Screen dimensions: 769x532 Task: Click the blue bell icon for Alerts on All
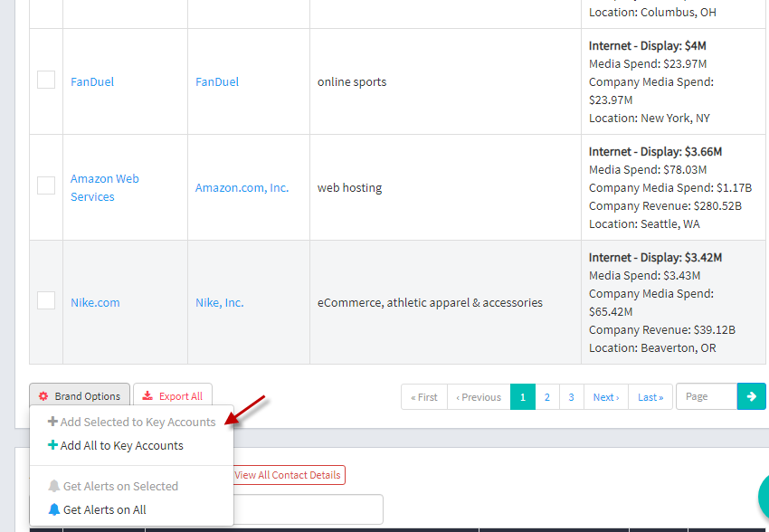[x=54, y=509]
